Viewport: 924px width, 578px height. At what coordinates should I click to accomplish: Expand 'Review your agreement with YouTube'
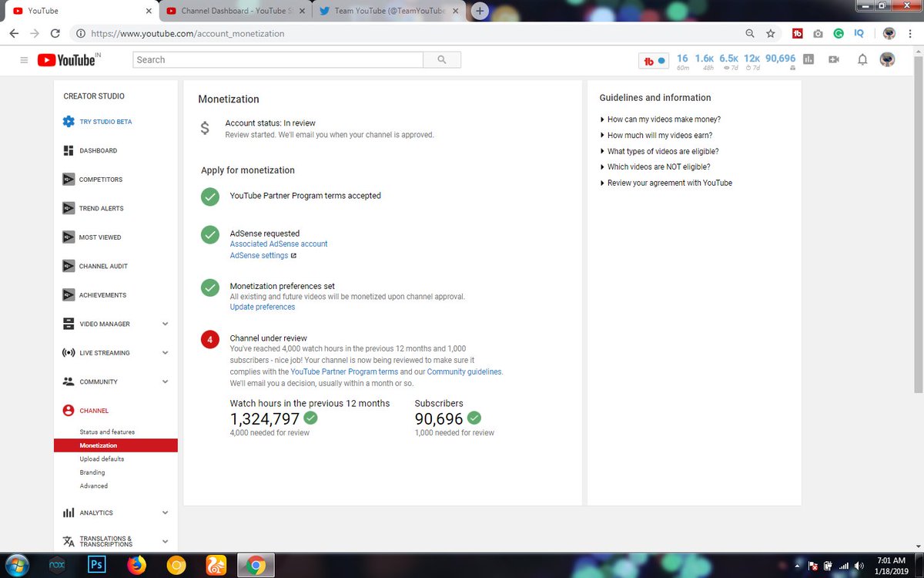pyautogui.click(x=670, y=183)
